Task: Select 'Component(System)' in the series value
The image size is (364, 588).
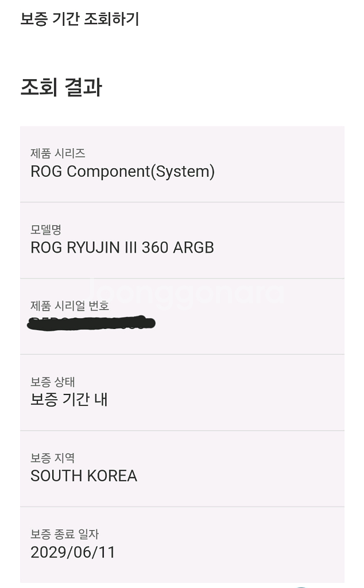Action: coord(141,171)
